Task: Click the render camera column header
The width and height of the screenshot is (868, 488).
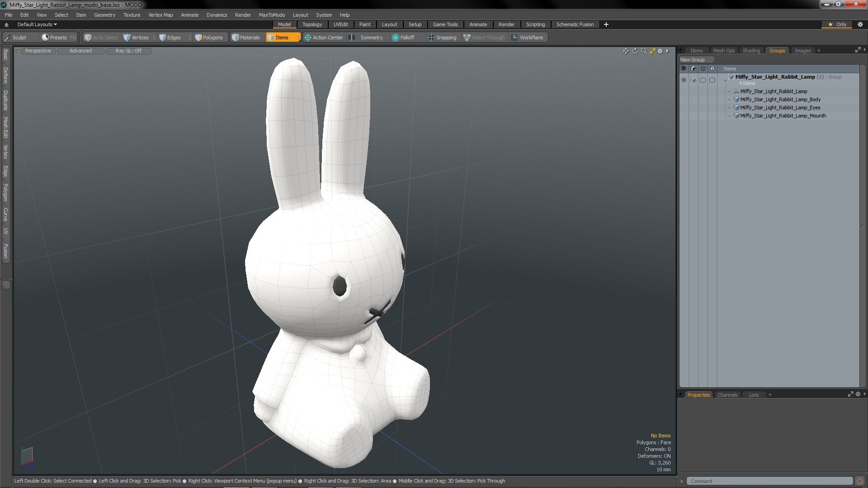Action: (693, 69)
